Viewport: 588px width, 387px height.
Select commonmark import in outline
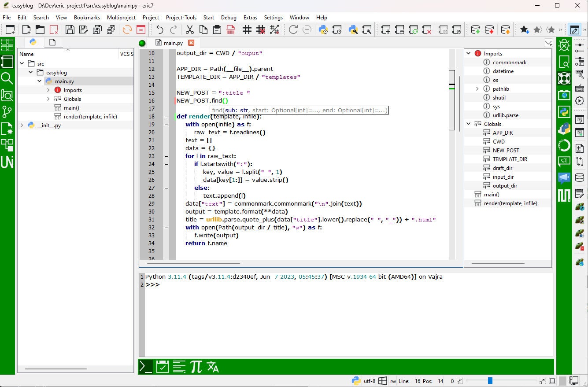509,62
